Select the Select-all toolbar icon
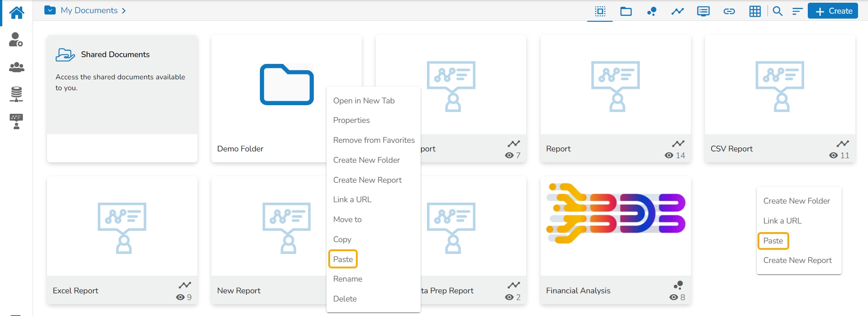 coord(600,11)
